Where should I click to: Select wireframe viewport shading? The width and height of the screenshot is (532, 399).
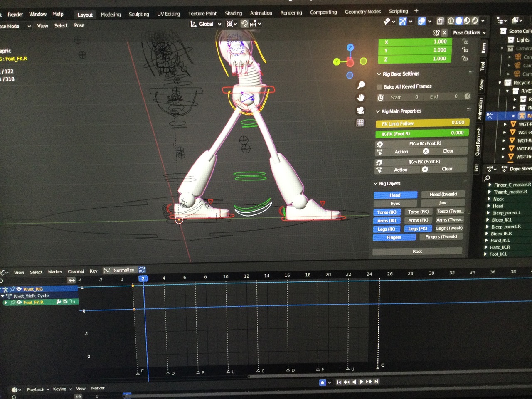coord(451,21)
